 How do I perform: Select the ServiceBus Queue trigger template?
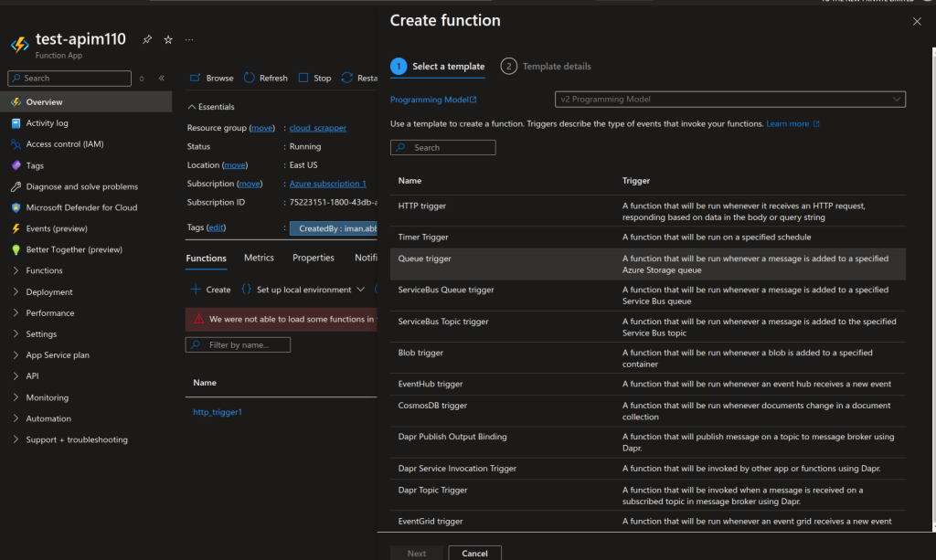(x=648, y=295)
